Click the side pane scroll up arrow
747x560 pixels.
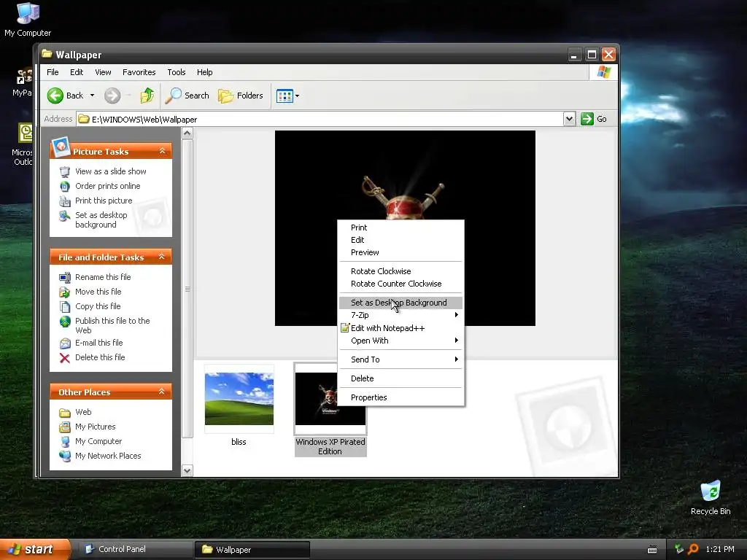(187, 133)
